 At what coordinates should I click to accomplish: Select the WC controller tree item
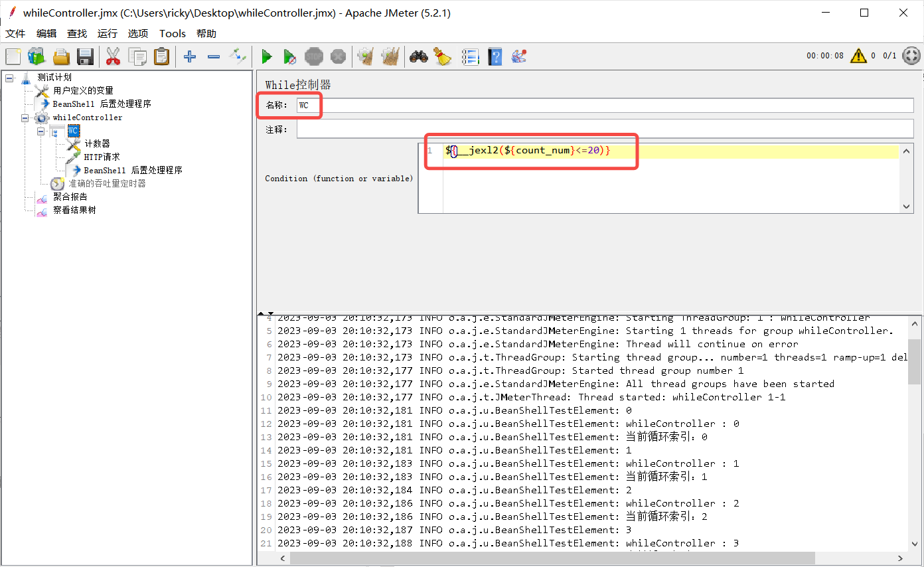pyautogui.click(x=74, y=131)
